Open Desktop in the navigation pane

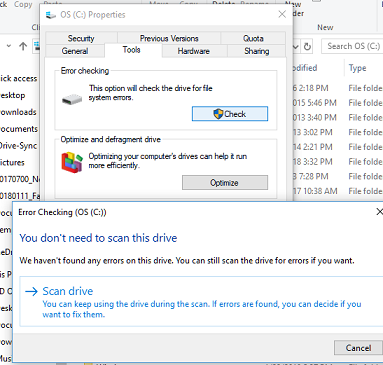tap(13, 95)
